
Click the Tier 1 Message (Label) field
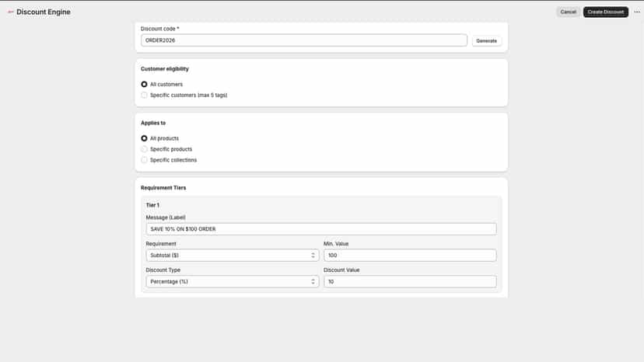tap(321, 229)
